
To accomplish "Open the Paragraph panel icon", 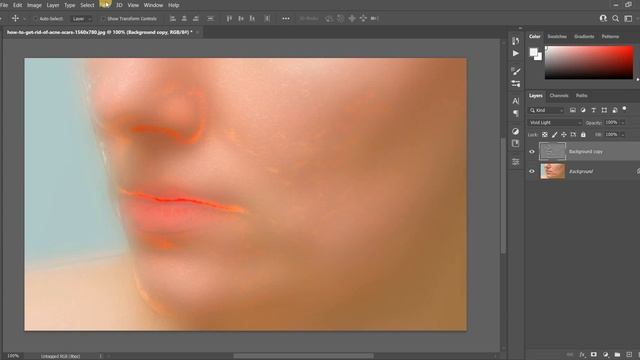I will click(x=516, y=113).
